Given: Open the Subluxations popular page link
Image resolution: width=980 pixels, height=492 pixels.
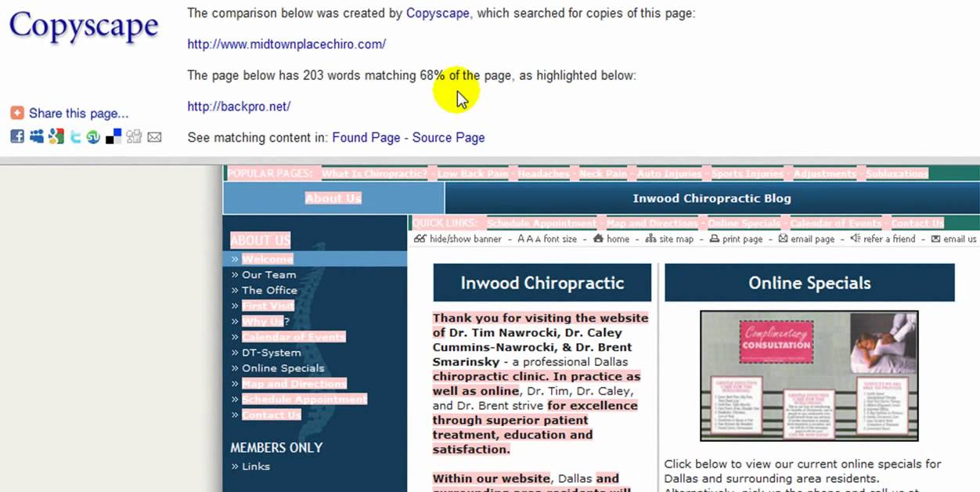Looking at the screenshot, I should [x=897, y=174].
